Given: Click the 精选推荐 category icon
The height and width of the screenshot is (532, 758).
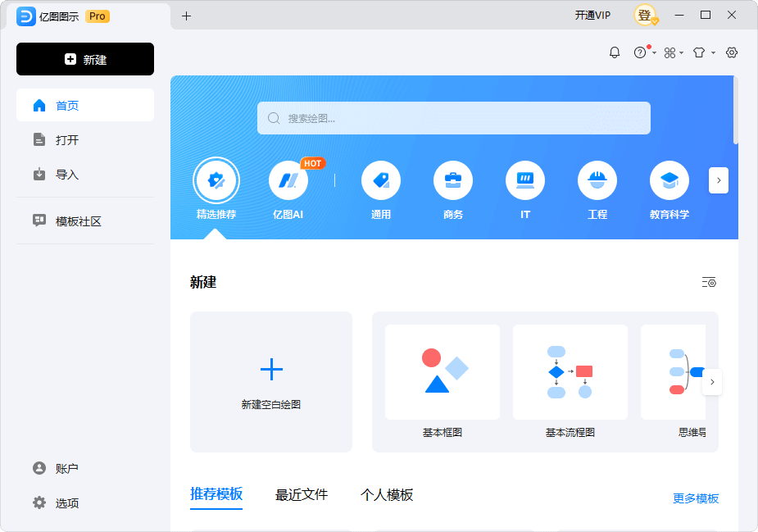Looking at the screenshot, I should [x=216, y=180].
